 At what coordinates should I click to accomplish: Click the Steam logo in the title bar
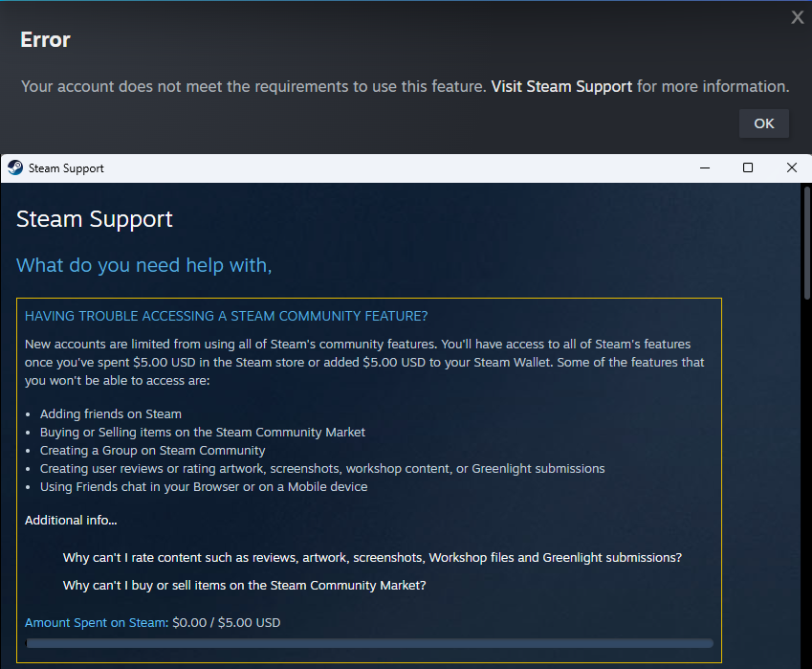[x=15, y=167]
